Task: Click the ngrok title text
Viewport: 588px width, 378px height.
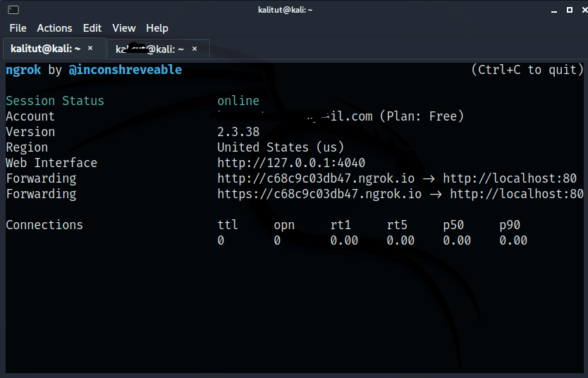Action: 23,70
